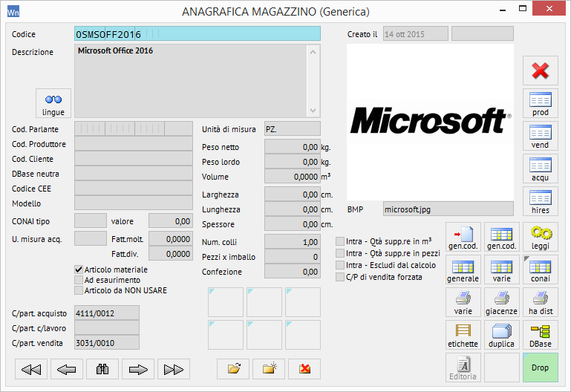
Task: Go to the first record arrow
Action: click(x=31, y=369)
